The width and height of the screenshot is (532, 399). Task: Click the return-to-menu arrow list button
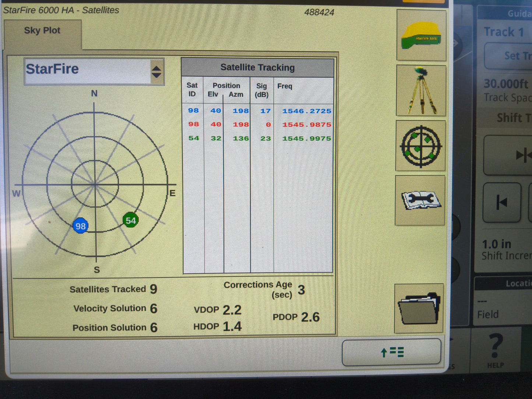click(392, 352)
